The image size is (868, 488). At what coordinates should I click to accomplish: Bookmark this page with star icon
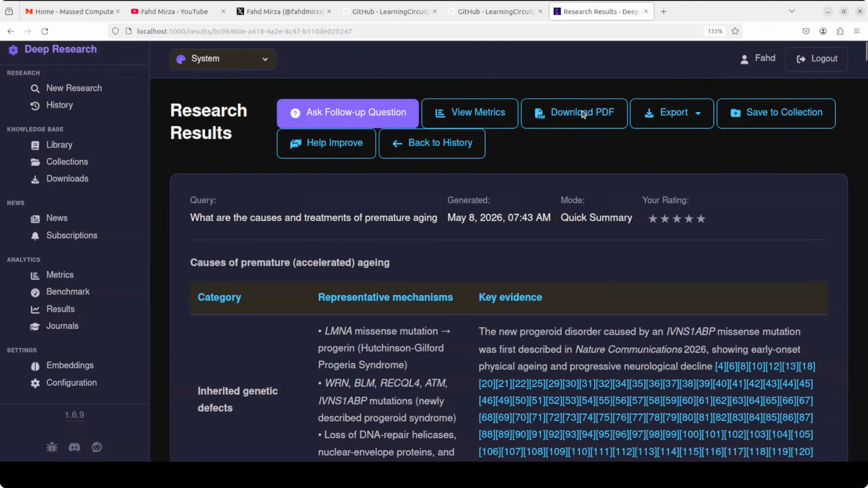coord(735,31)
